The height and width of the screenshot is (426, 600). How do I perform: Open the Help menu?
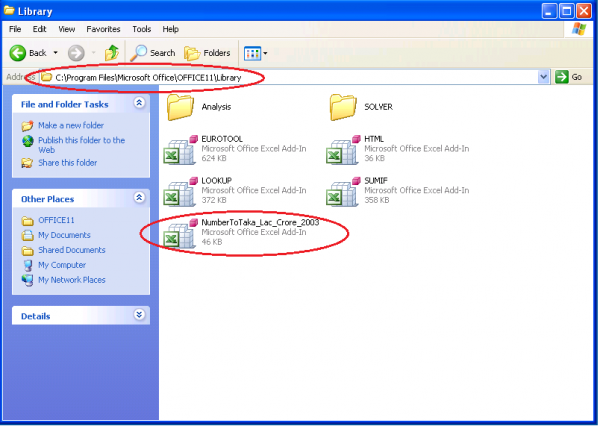click(170, 29)
